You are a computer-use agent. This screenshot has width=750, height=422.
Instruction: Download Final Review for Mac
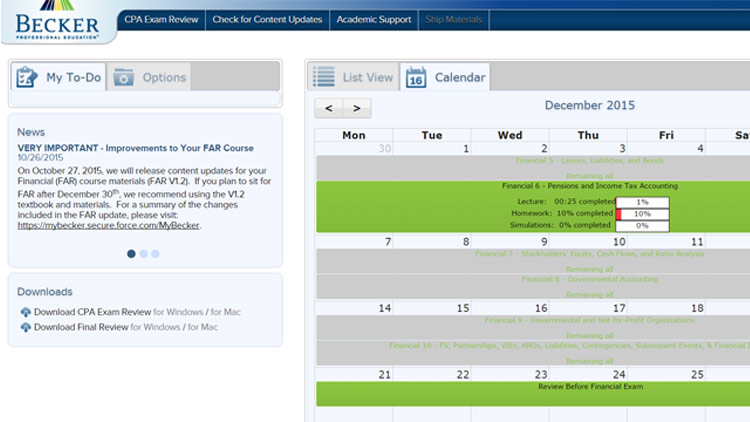(202, 327)
